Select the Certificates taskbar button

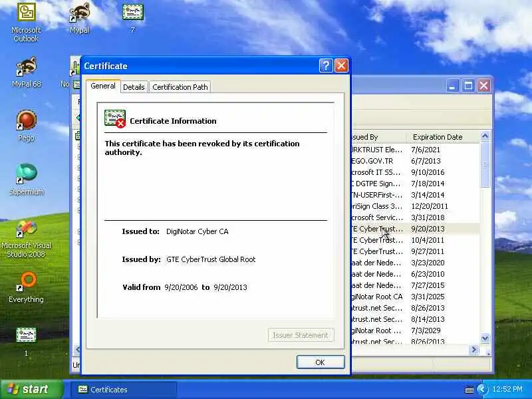tap(124, 390)
